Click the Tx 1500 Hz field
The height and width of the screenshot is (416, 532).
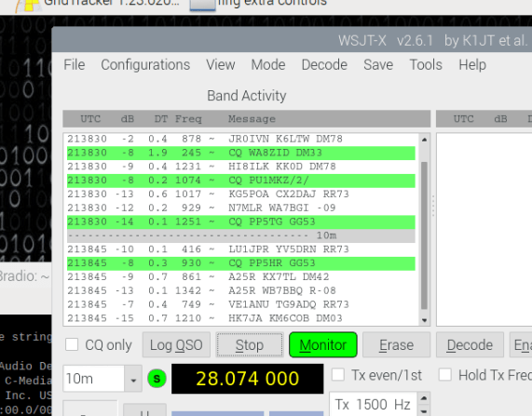373,404
